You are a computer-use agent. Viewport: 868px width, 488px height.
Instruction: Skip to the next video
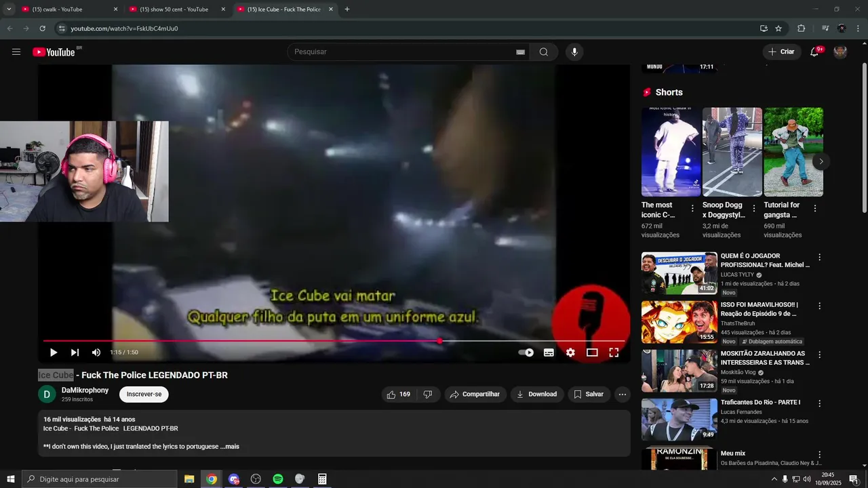75,352
